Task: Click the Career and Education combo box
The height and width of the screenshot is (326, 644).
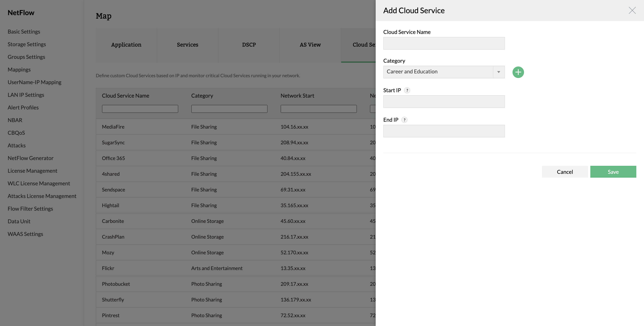Action: (x=438, y=72)
